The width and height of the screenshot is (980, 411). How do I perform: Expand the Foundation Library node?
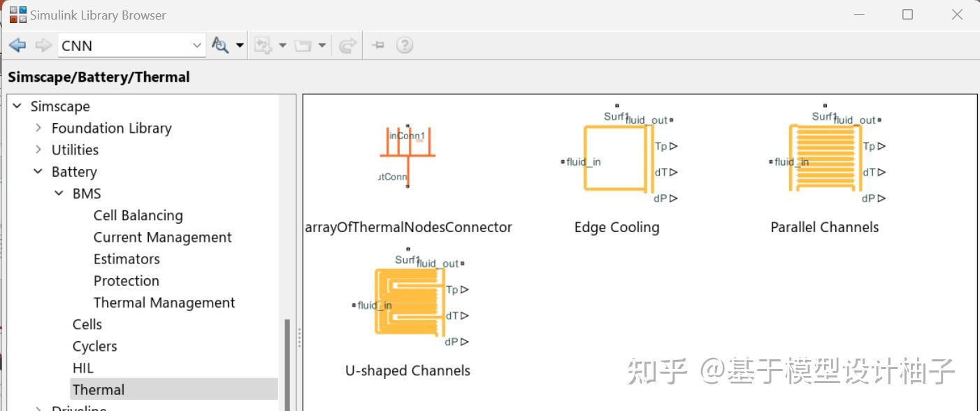38,128
